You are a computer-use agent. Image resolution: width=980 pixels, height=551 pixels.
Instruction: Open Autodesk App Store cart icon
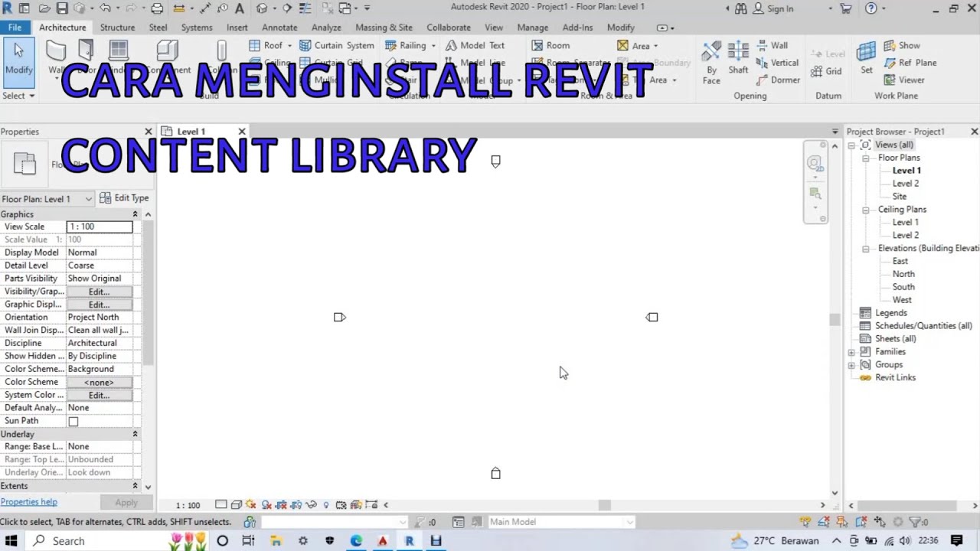pos(845,8)
